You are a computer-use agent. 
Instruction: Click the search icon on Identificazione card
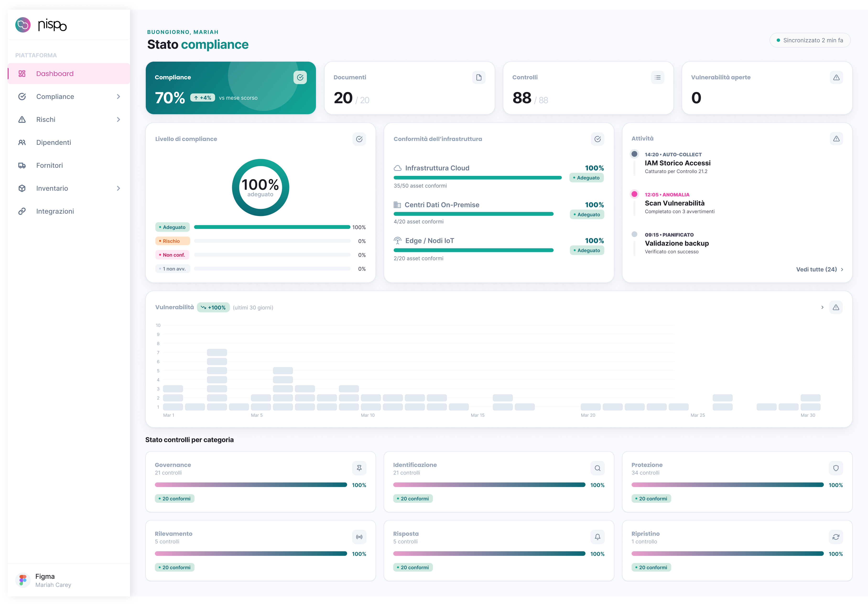point(597,468)
